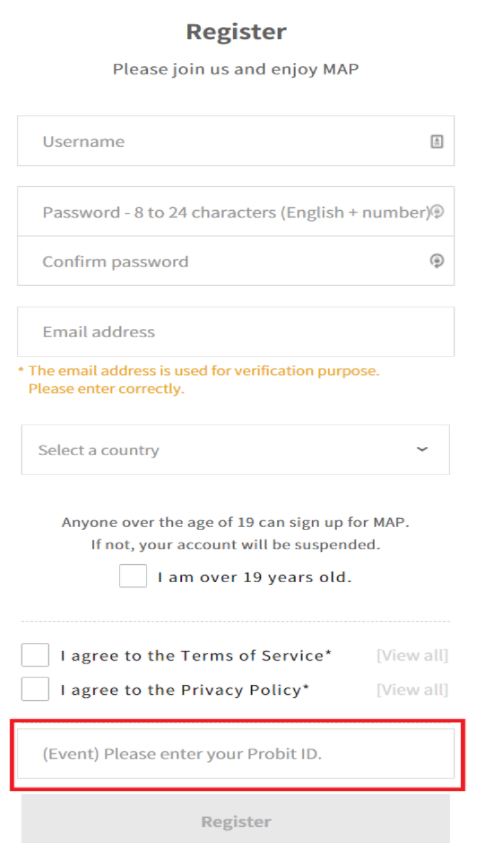
Task: Open the Select a country dropdown
Action: pos(236,450)
